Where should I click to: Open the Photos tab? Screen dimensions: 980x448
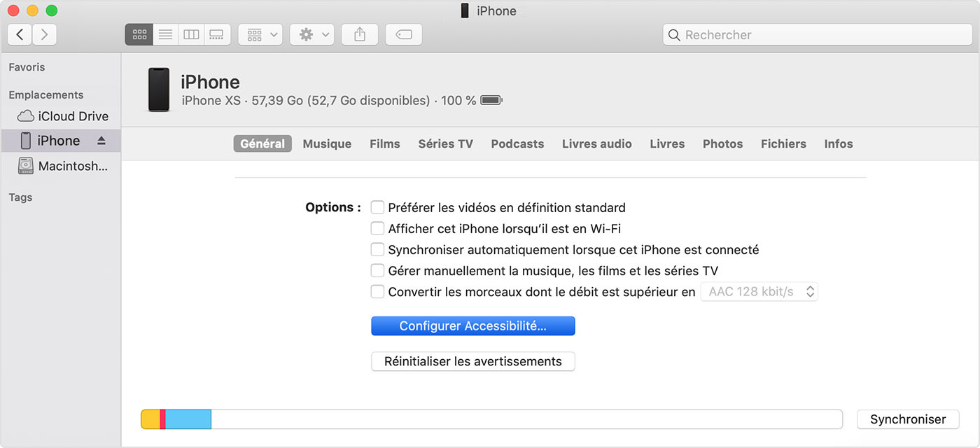point(722,143)
